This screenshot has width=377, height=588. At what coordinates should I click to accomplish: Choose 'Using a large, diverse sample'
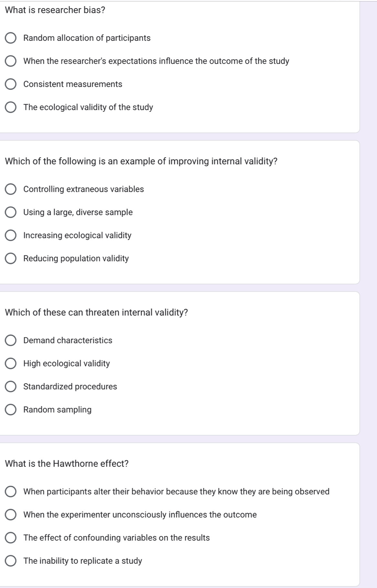coord(11,212)
